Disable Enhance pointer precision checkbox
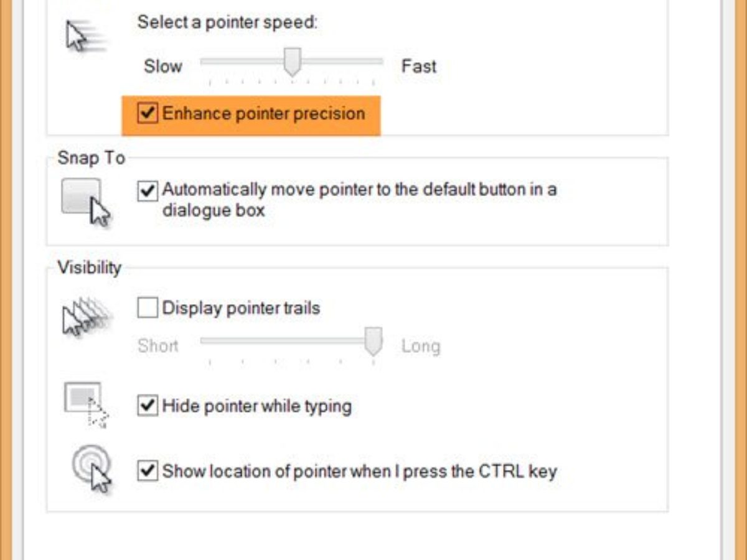747x560 pixels. 148,114
